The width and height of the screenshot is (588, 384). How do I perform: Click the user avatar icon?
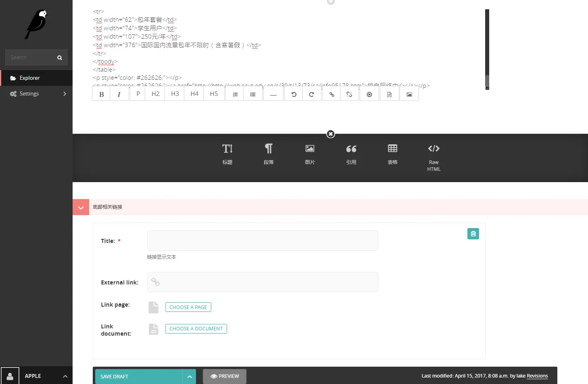coord(10,376)
